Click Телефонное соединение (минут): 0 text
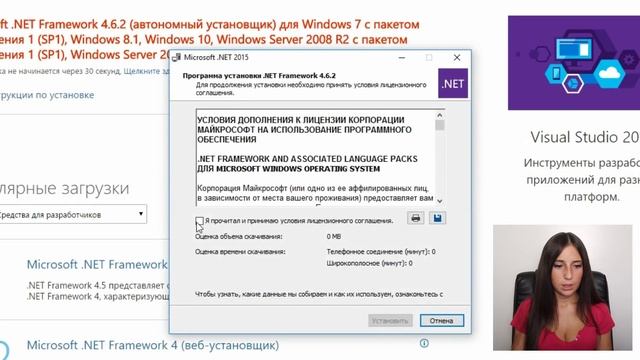 pos(381,251)
